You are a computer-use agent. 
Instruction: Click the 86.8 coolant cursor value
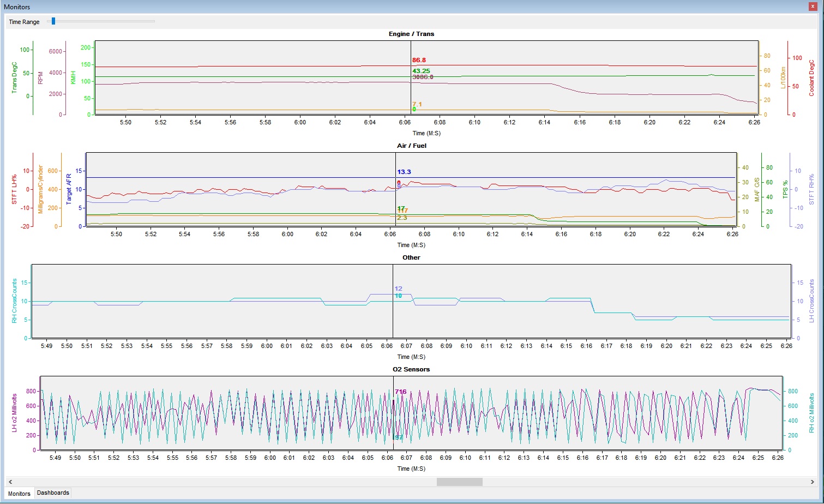click(x=419, y=60)
